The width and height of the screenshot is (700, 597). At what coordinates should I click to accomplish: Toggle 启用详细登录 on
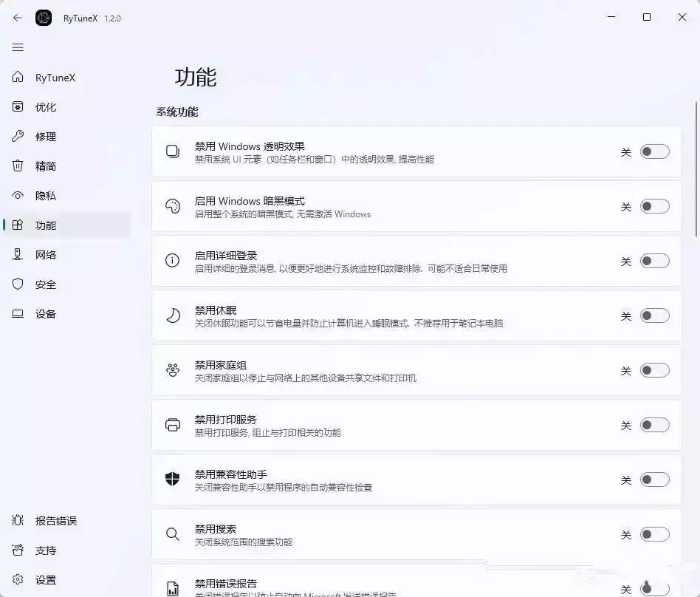[653, 262]
